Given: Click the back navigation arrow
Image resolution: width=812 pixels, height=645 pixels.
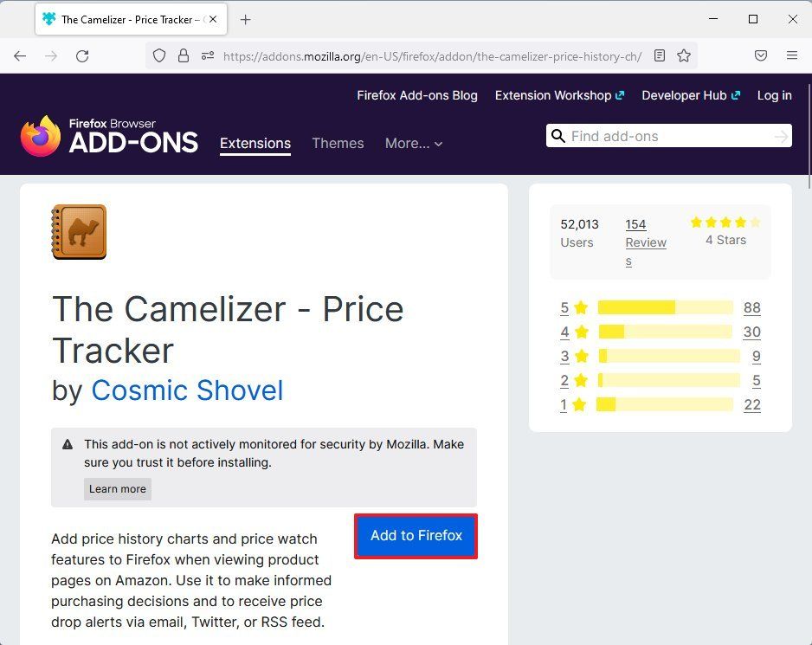Looking at the screenshot, I should tap(20, 55).
